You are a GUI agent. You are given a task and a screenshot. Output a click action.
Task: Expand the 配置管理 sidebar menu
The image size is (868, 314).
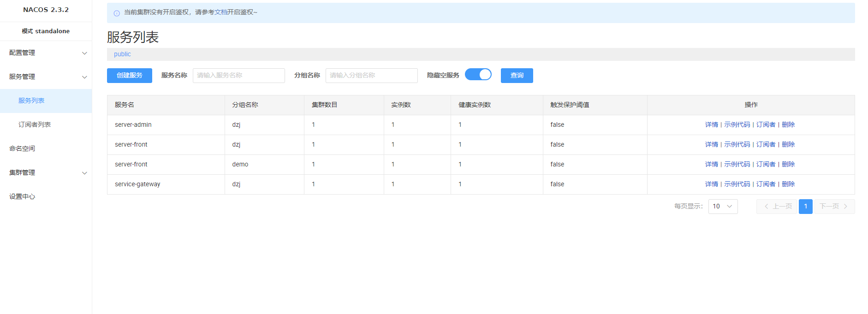[46, 53]
